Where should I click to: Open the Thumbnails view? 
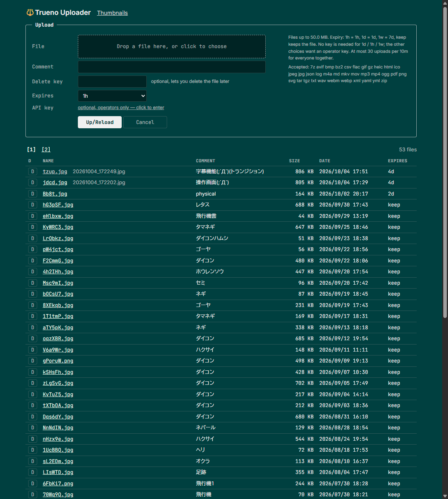[x=112, y=13]
